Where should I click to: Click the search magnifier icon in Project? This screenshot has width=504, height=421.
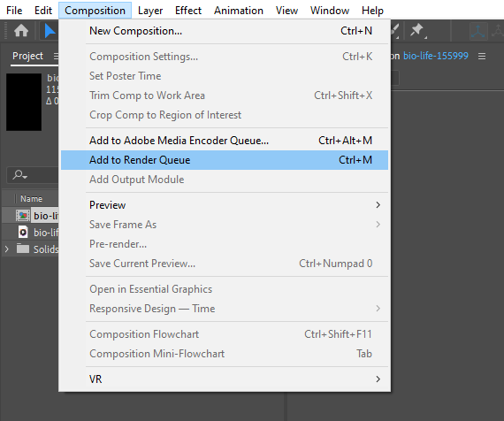coord(19,175)
